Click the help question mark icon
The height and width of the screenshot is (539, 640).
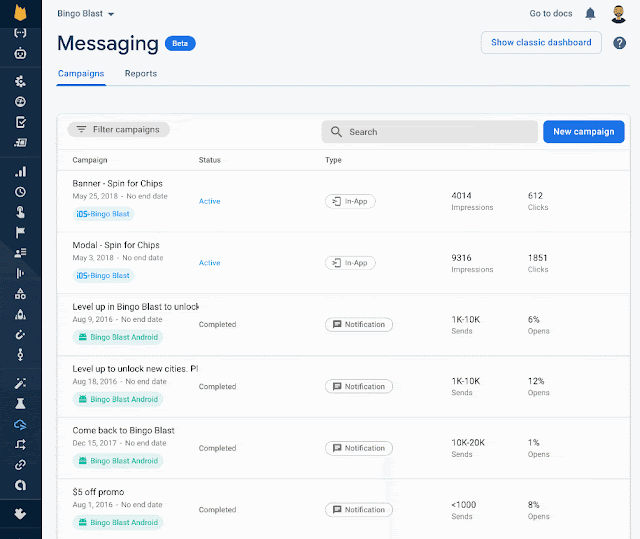(619, 43)
